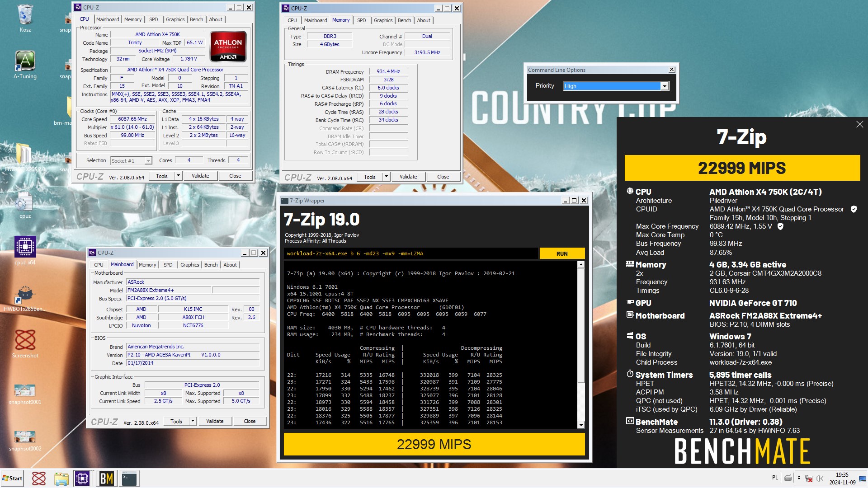Screen dimensions: 868x488
Task: Select the AMD Athlon X4 750K name field
Action: [x=157, y=34]
